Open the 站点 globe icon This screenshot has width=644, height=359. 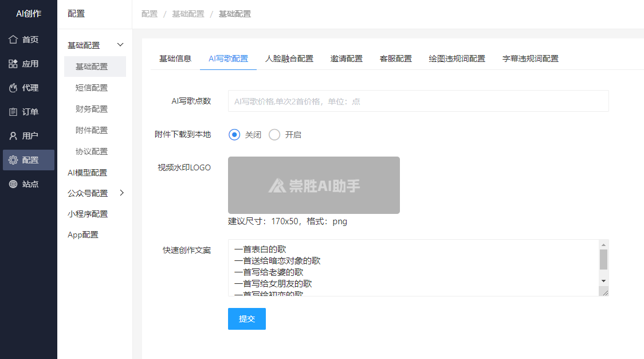coord(13,184)
